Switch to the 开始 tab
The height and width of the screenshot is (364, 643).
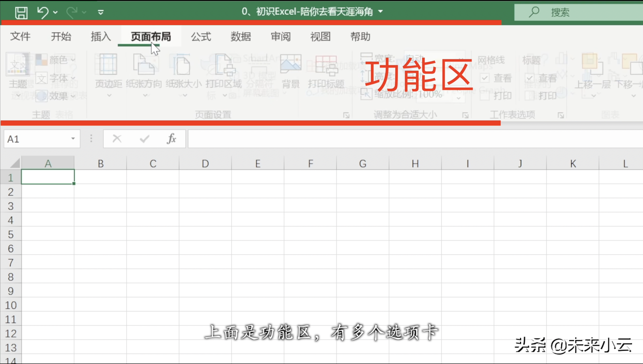[x=61, y=36]
